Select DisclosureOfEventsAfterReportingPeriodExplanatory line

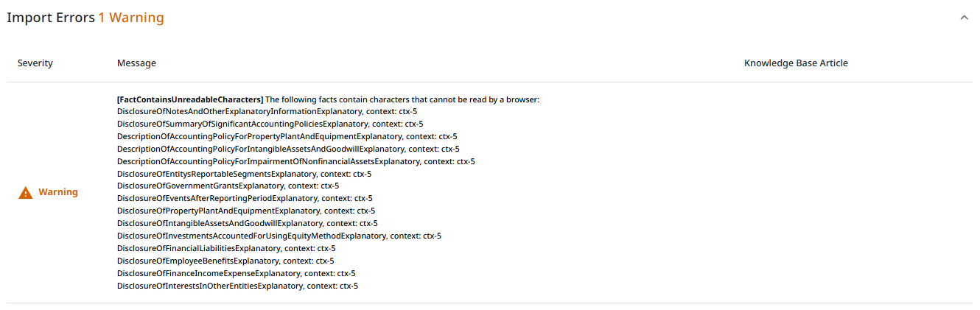(x=245, y=199)
